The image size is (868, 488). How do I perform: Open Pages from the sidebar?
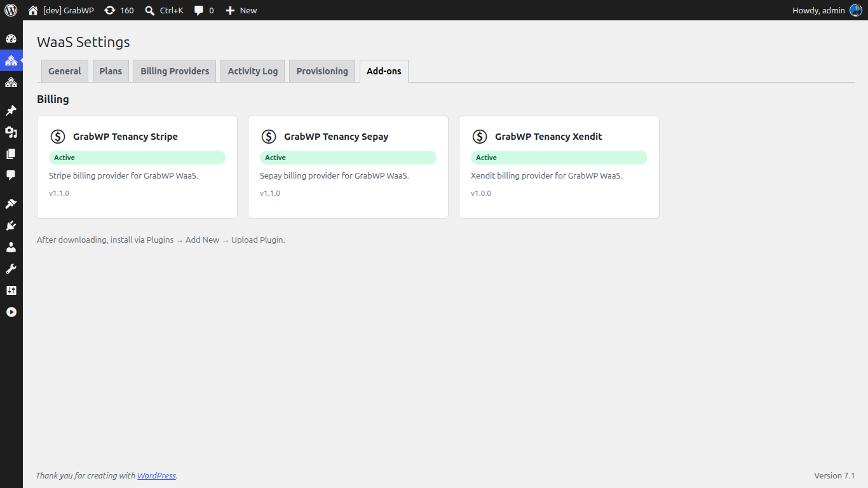tap(11, 154)
